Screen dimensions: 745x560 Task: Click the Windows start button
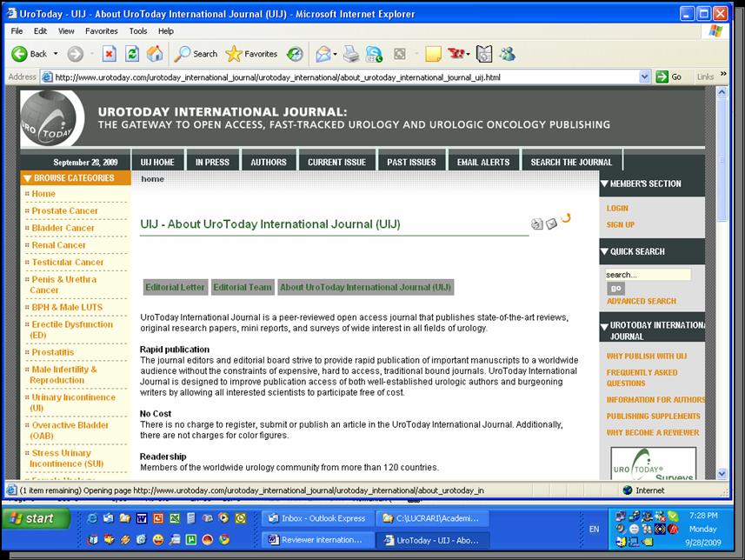click(35, 518)
